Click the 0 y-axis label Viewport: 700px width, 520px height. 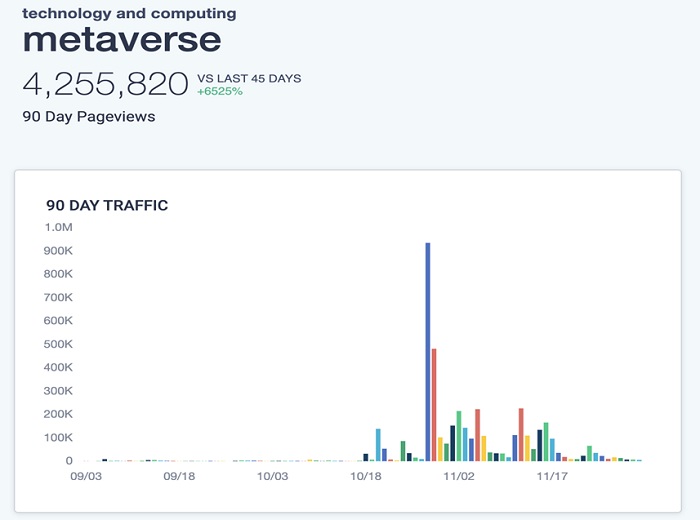(x=69, y=461)
